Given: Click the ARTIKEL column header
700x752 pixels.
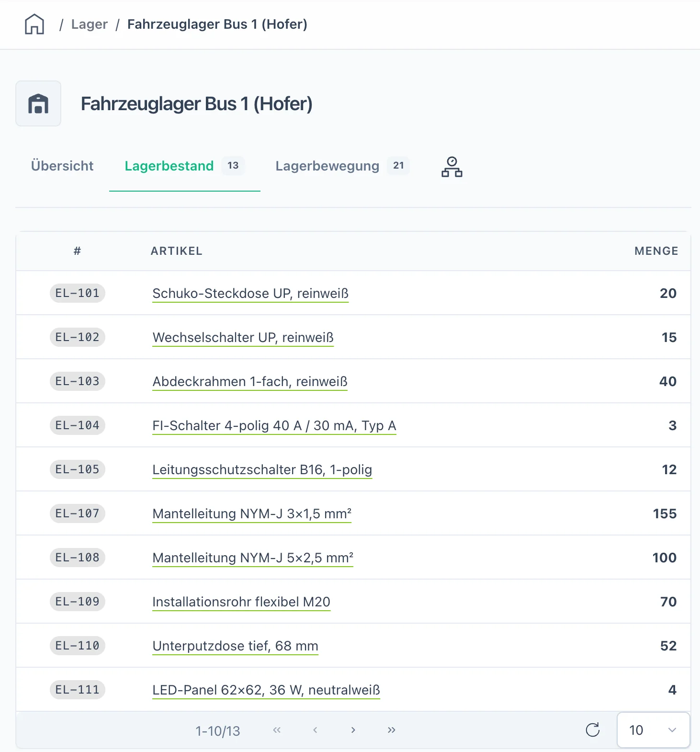Looking at the screenshot, I should 177,251.
